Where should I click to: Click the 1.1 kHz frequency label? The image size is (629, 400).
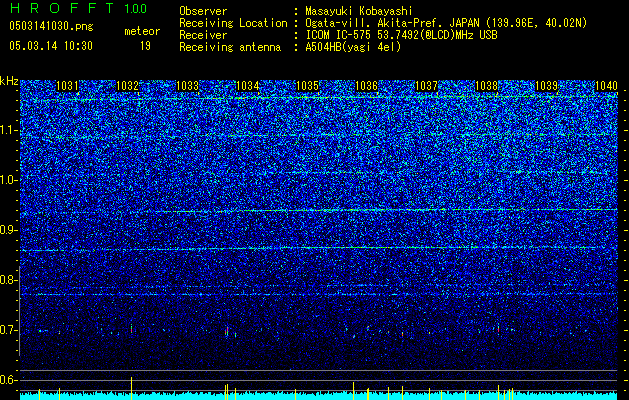click(8, 130)
